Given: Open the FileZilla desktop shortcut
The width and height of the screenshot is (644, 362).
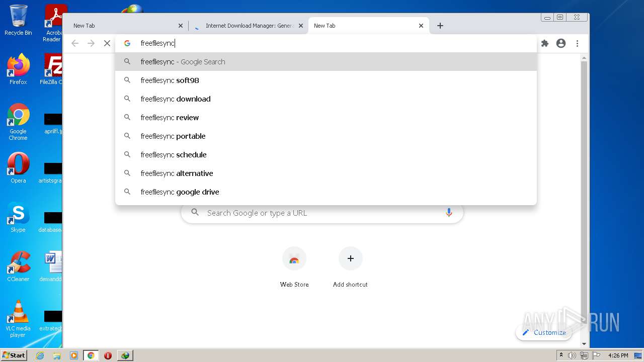Looking at the screenshot, I should pyautogui.click(x=52, y=69).
